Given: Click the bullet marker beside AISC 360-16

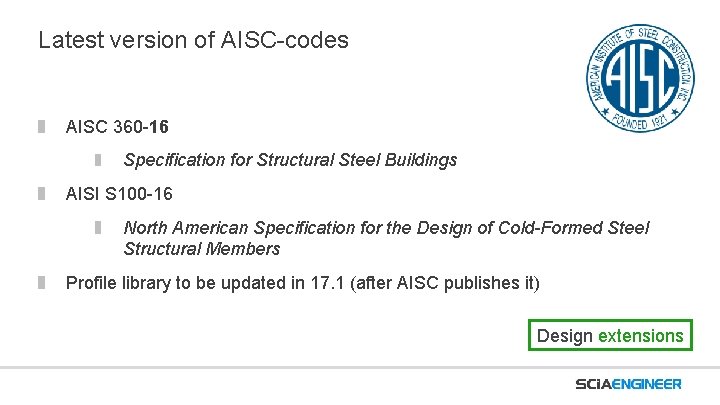Looking at the screenshot, I should pos(41,127).
